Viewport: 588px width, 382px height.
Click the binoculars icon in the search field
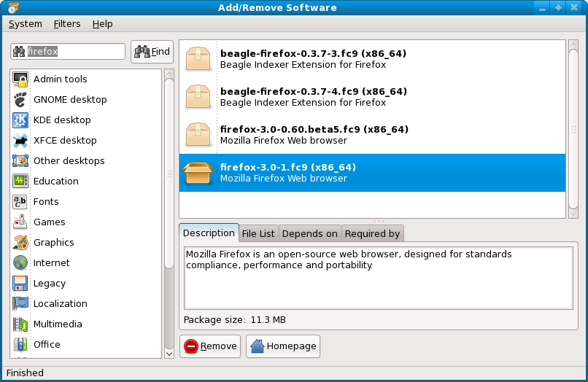coord(19,51)
